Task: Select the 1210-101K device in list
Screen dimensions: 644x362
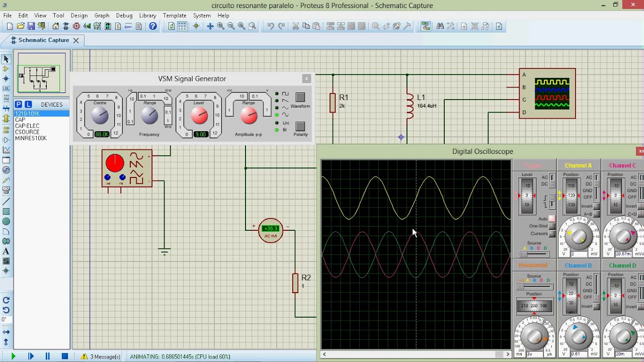Action: tap(42, 114)
